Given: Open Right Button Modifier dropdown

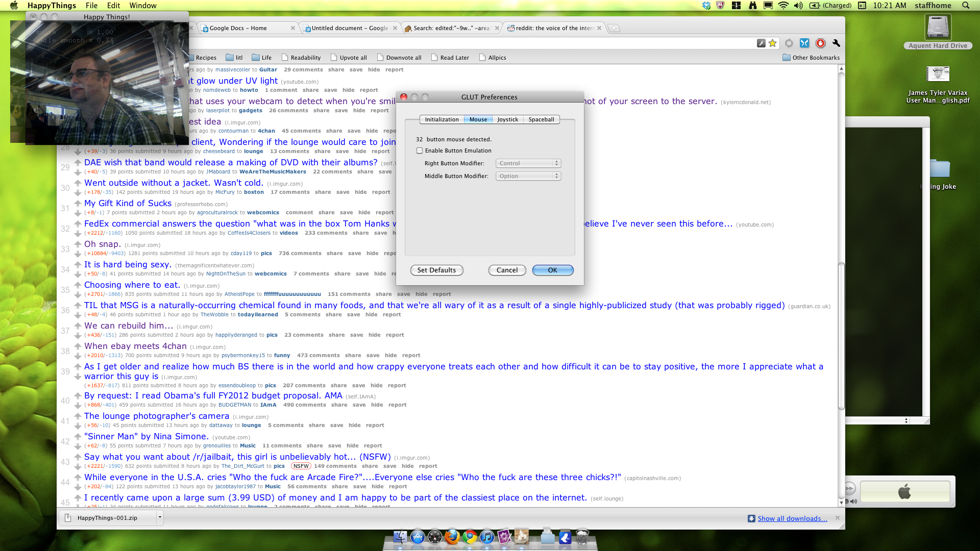Looking at the screenshot, I should (528, 163).
